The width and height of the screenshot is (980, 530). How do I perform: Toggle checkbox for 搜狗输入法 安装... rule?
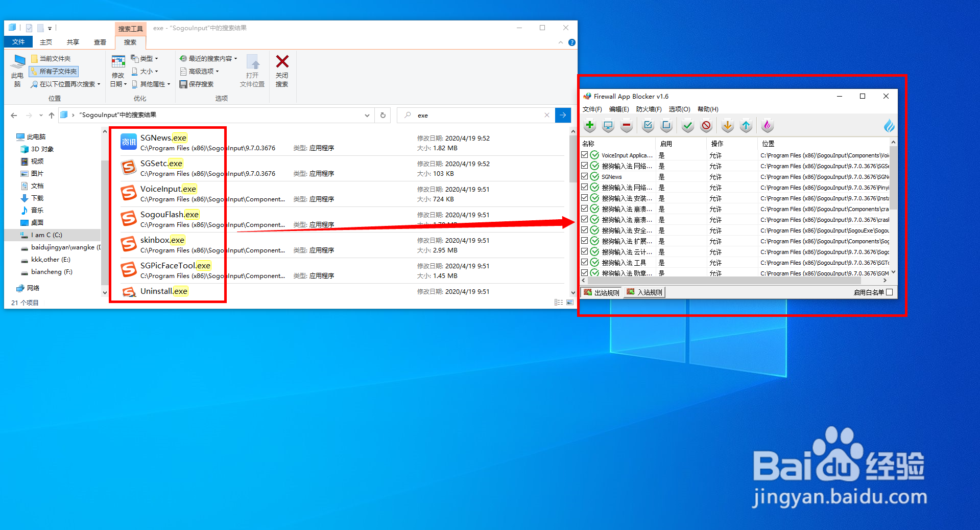click(x=585, y=198)
